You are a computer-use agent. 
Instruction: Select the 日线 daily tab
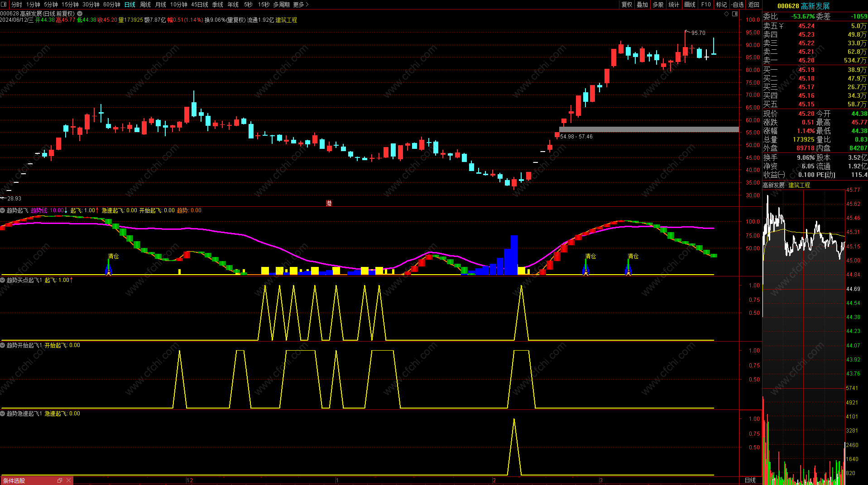click(x=130, y=5)
